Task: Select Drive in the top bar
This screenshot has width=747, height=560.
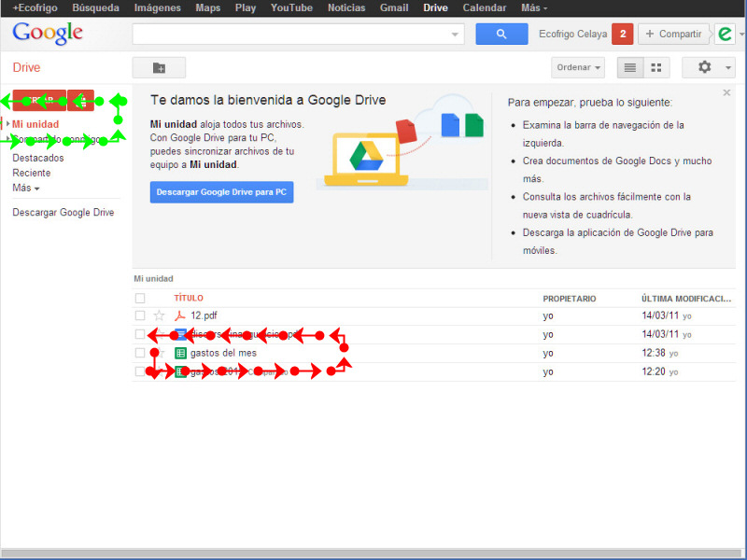Action: click(x=435, y=8)
